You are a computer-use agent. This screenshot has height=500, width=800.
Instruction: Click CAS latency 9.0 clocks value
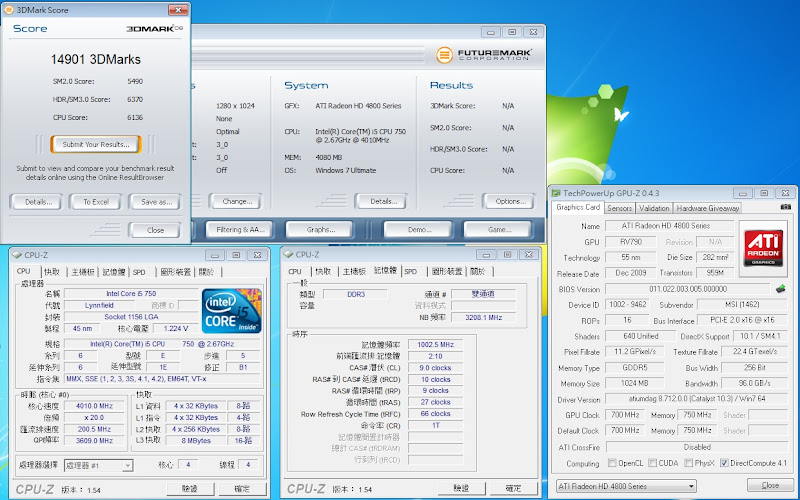coord(435,368)
